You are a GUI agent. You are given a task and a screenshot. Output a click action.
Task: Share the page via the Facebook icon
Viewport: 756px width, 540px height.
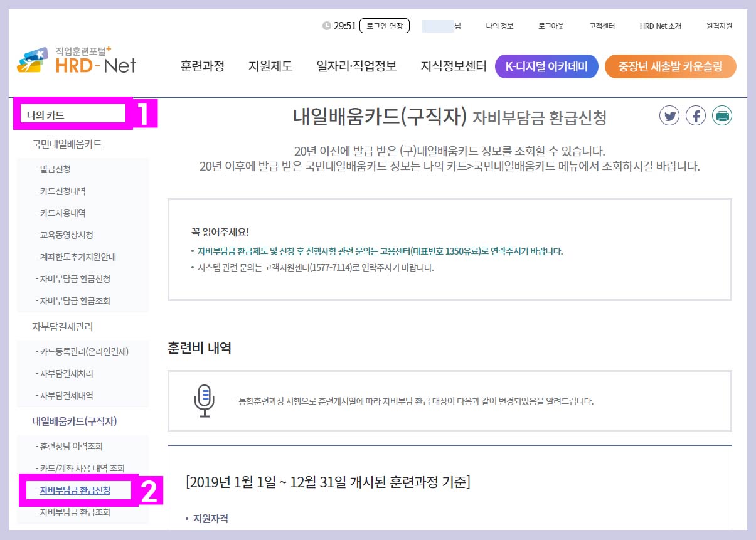tap(696, 115)
